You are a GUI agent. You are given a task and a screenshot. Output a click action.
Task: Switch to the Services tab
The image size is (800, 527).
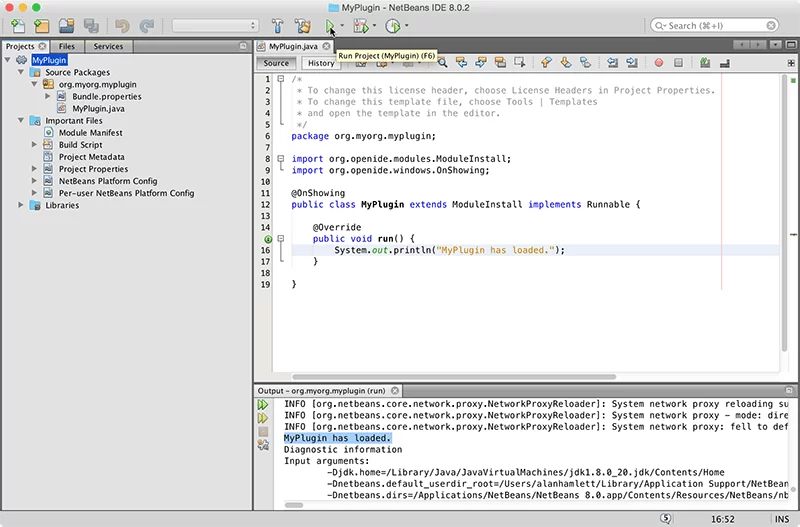pyautogui.click(x=108, y=46)
